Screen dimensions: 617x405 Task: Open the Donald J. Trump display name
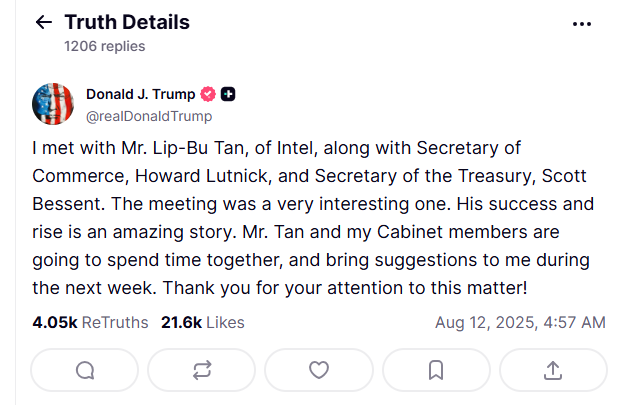pyautogui.click(x=140, y=94)
